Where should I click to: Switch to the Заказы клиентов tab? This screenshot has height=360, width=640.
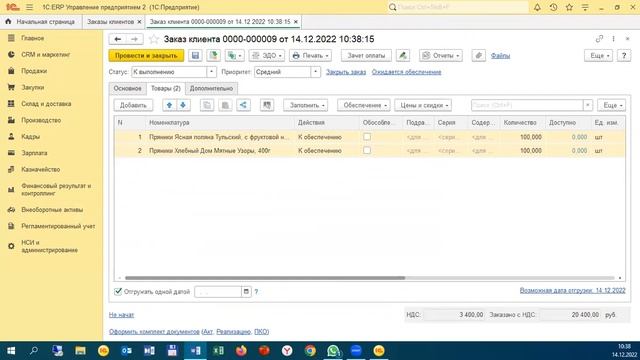(110, 22)
